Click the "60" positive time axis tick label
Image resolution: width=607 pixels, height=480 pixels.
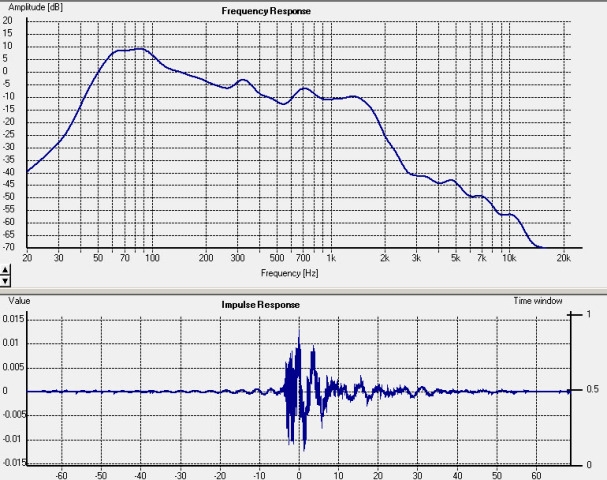click(x=536, y=475)
